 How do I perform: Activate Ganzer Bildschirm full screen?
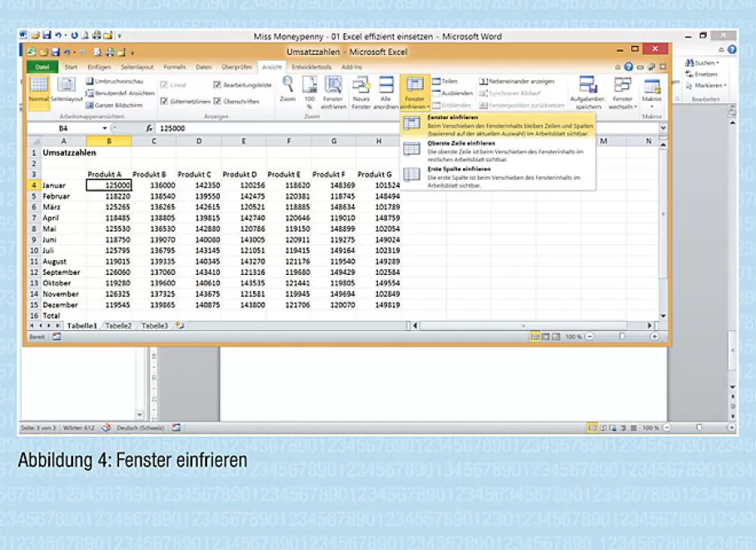coord(114,105)
